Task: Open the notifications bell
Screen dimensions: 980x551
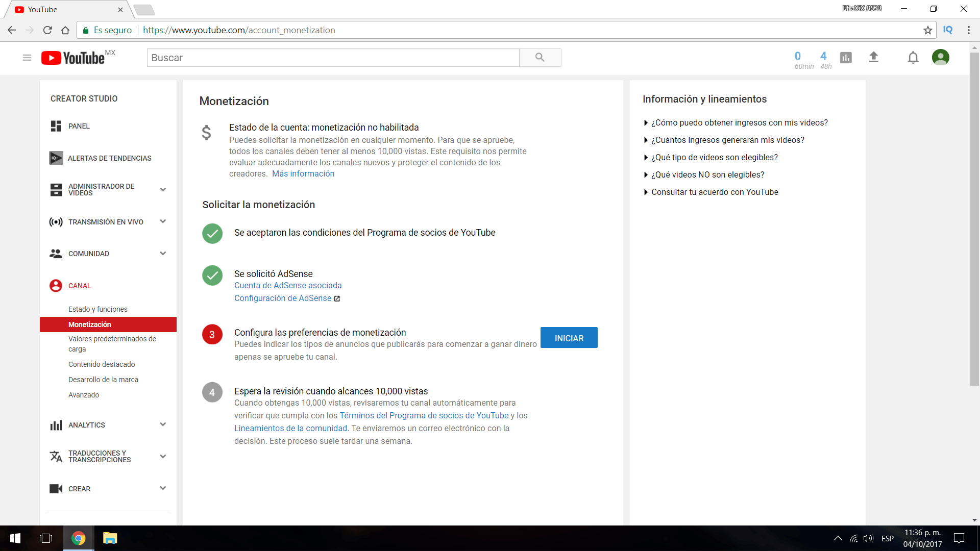Action: point(913,58)
